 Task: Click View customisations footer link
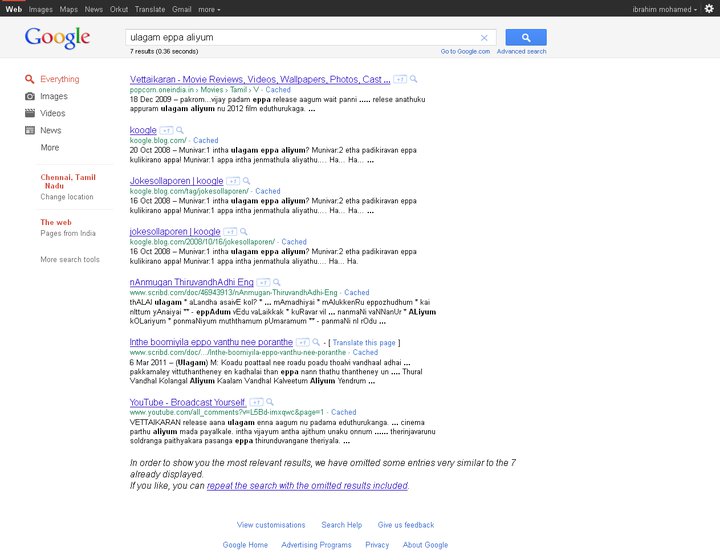271,525
